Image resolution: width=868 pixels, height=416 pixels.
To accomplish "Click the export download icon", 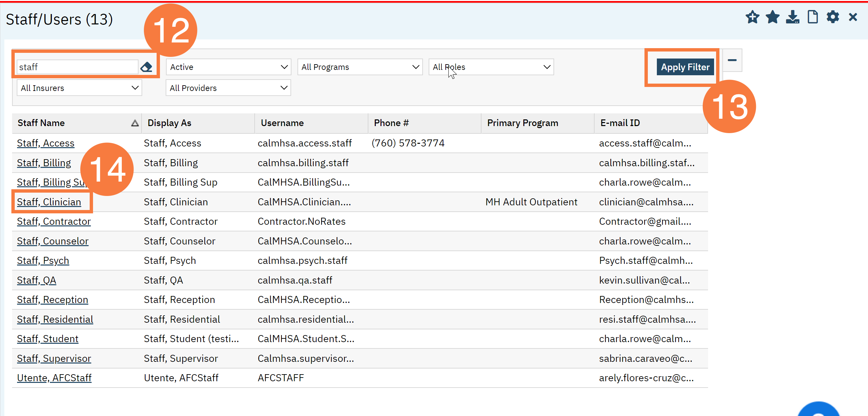I will [x=792, y=17].
